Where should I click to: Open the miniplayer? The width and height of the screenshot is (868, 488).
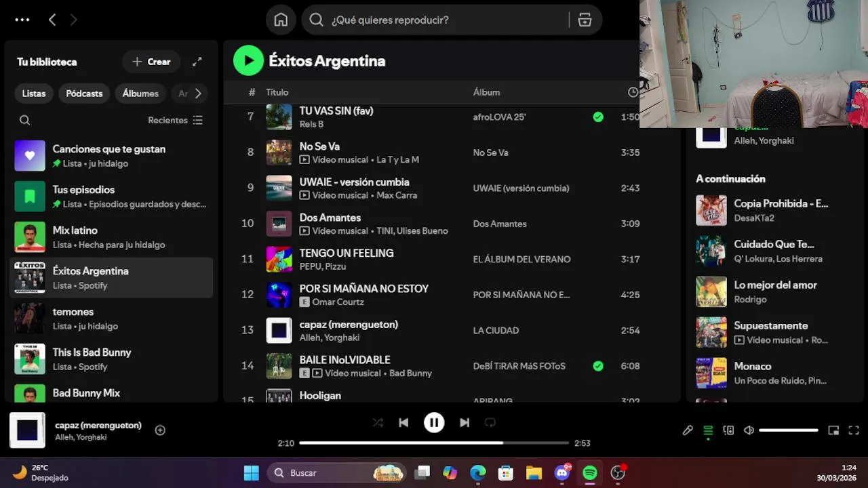point(833,430)
